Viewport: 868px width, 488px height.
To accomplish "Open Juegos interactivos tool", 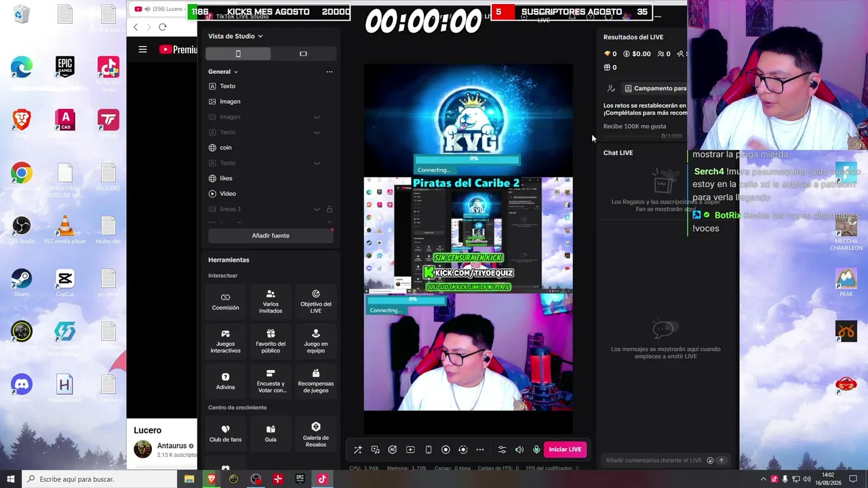I will [225, 342].
